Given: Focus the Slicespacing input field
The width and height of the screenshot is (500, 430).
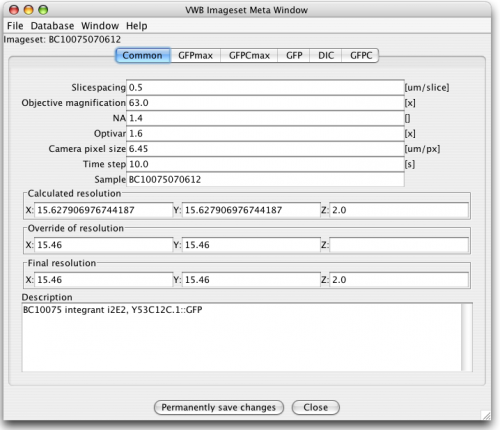Looking at the screenshot, I should pos(265,88).
